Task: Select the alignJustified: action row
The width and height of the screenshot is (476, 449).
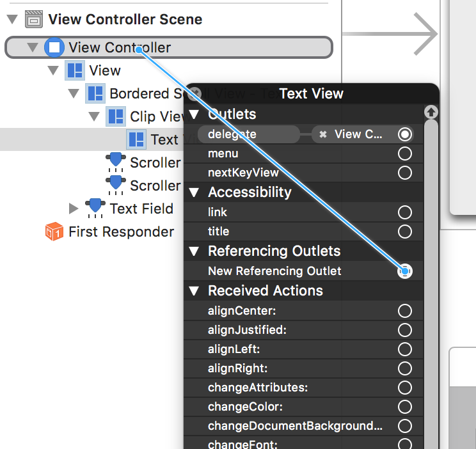Action: (247, 330)
